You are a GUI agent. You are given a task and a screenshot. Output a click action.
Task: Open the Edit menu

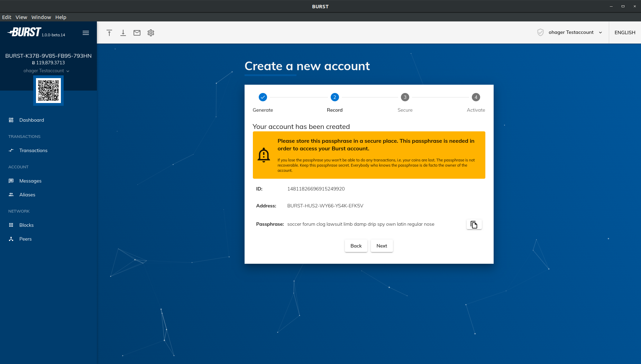[x=7, y=17]
